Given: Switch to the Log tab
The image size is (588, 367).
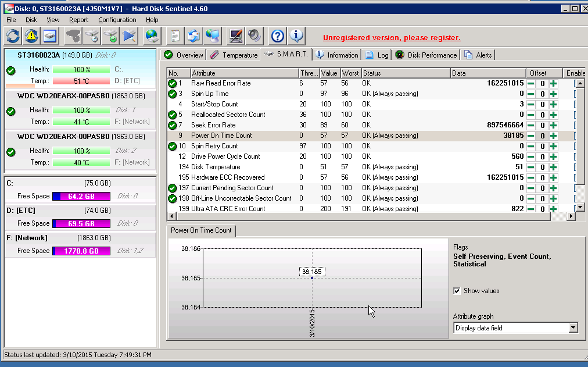Looking at the screenshot, I should (x=377, y=55).
